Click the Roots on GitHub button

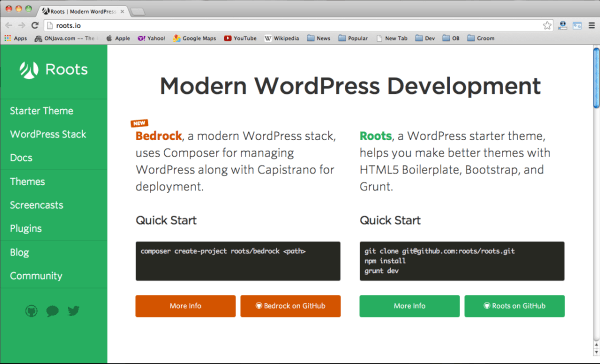[x=514, y=306]
